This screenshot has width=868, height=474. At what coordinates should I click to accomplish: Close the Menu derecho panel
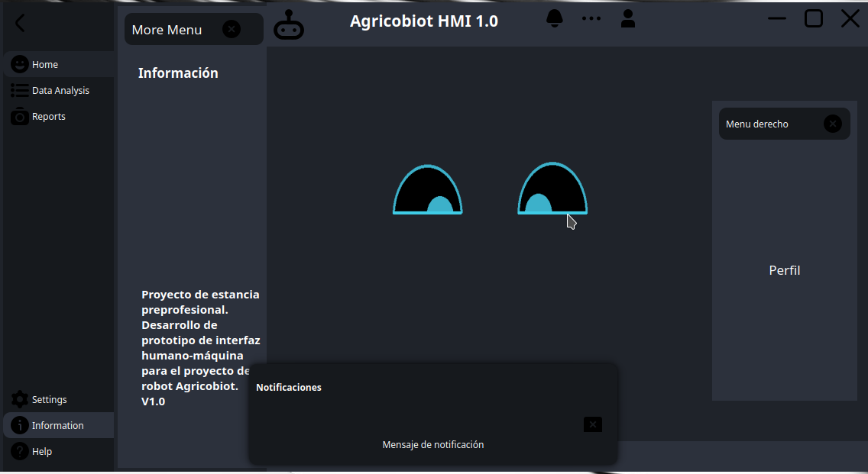click(832, 123)
